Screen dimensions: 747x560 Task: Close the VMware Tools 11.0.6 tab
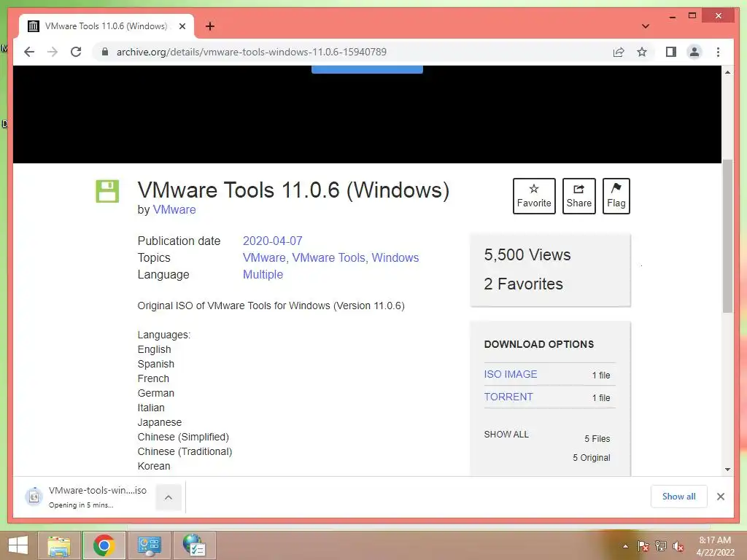tap(182, 26)
